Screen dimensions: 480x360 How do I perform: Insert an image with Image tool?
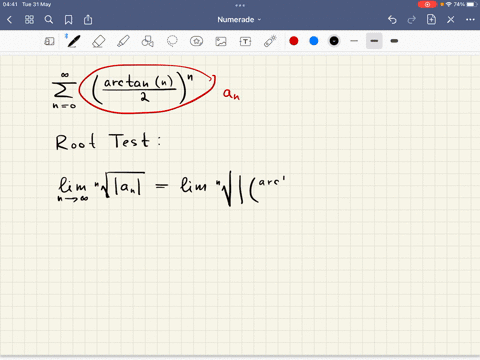221,41
